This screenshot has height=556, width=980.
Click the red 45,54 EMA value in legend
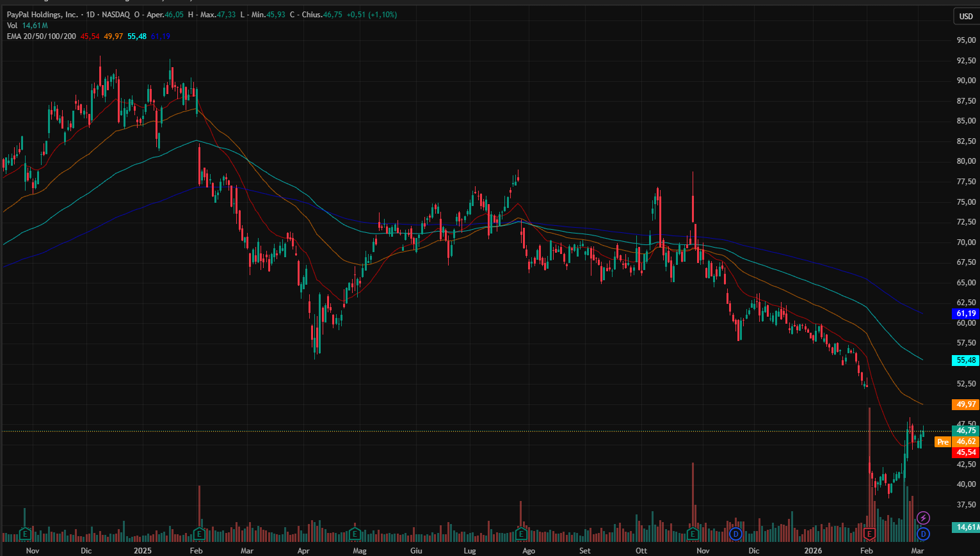click(90, 36)
